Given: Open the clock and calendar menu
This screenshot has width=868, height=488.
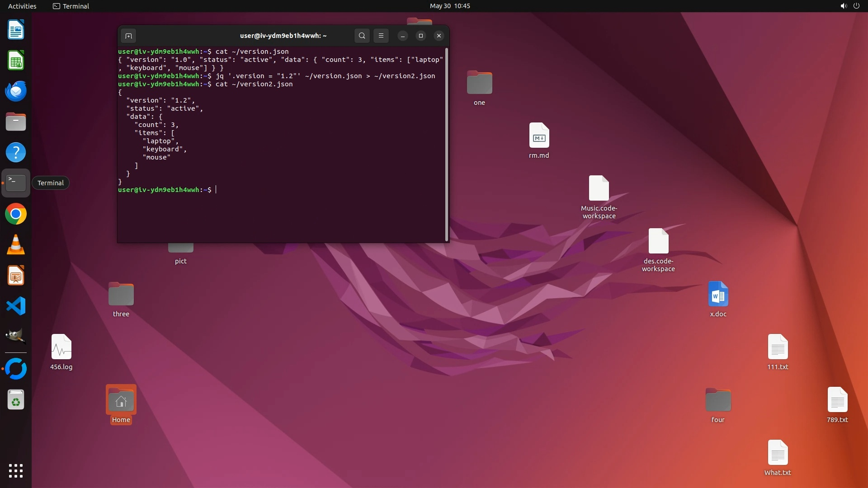Looking at the screenshot, I should click(x=449, y=6).
